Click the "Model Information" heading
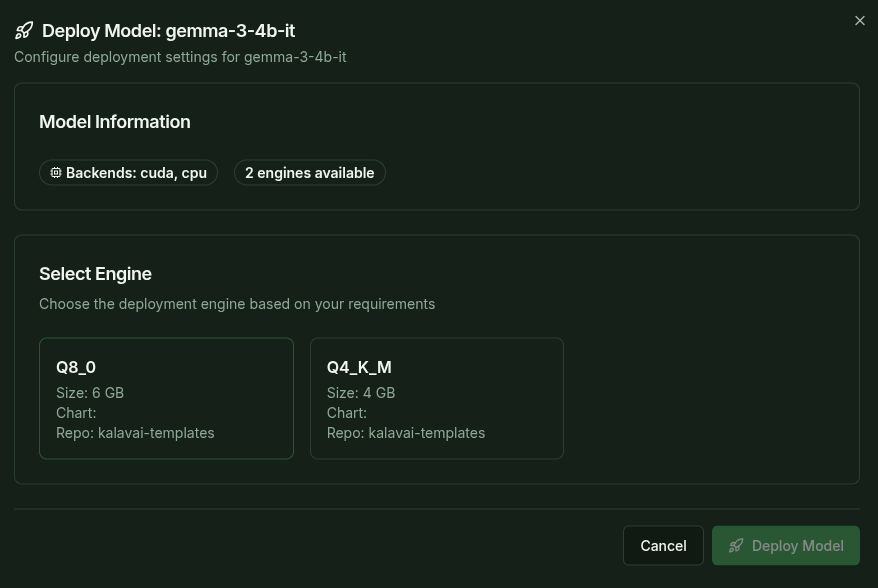This screenshot has height=588, width=878. 114,122
